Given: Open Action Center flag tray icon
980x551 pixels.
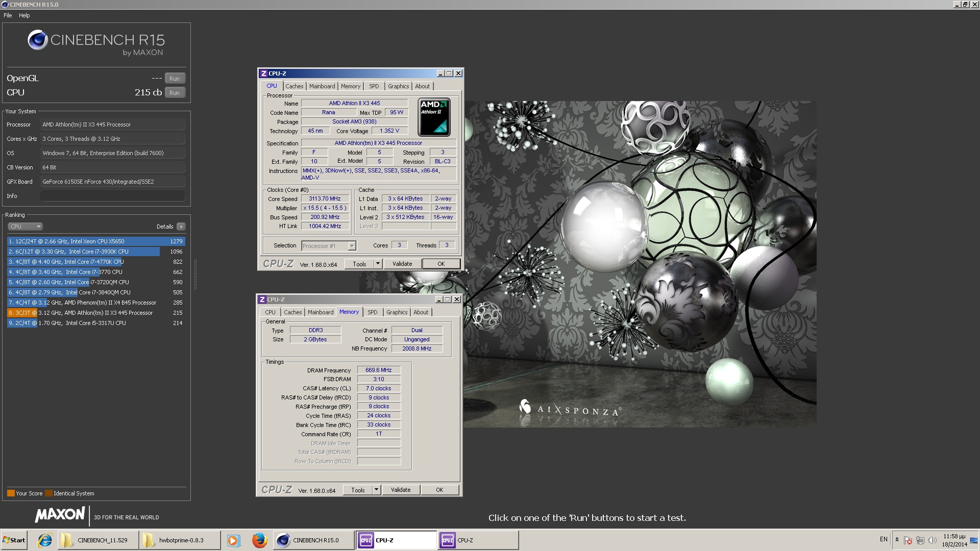Looking at the screenshot, I should click(x=908, y=540).
